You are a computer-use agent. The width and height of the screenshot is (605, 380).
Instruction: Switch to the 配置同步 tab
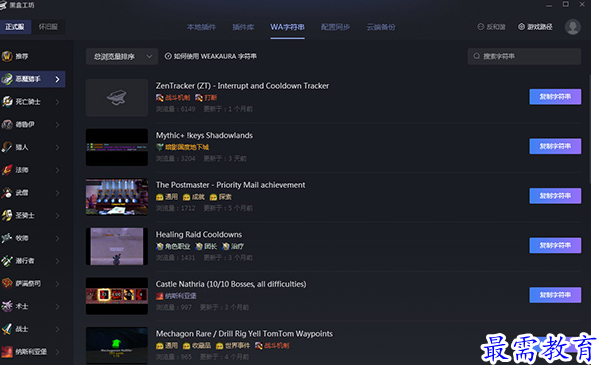pos(335,27)
